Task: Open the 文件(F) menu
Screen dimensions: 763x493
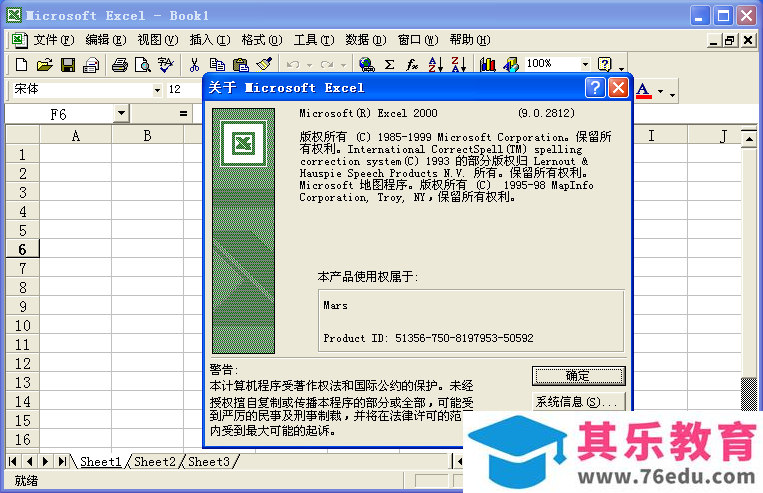Action: [x=54, y=40]
